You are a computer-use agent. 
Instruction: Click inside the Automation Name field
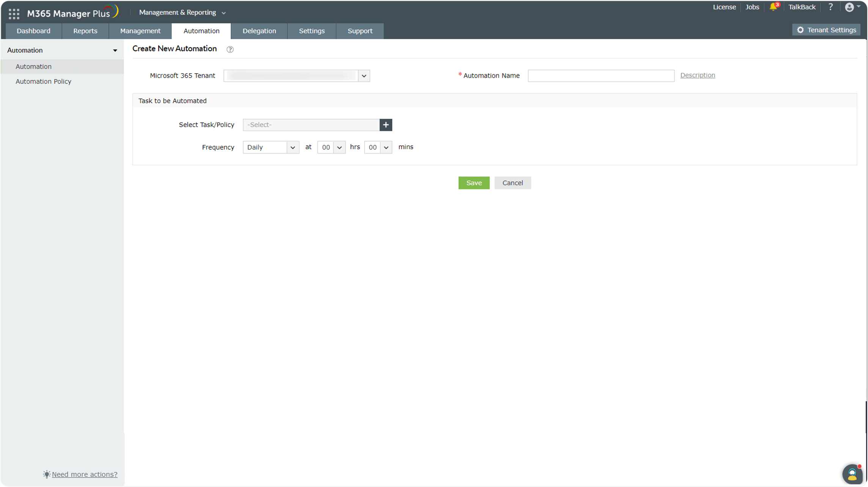coord(601,75)
